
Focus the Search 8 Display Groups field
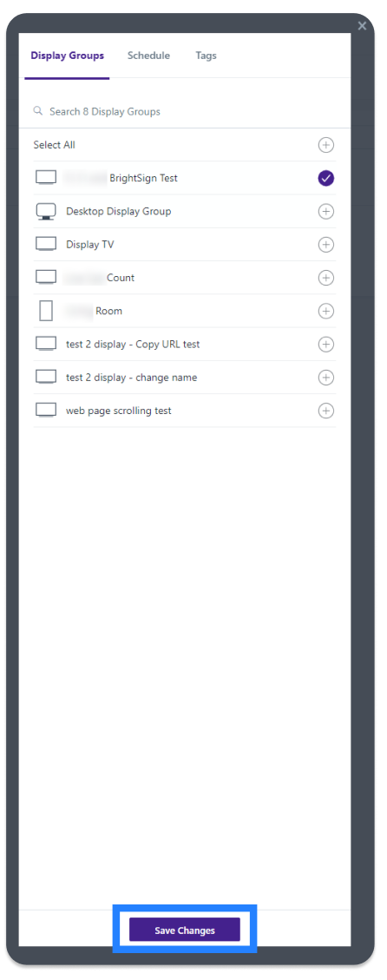coord(185,111)
